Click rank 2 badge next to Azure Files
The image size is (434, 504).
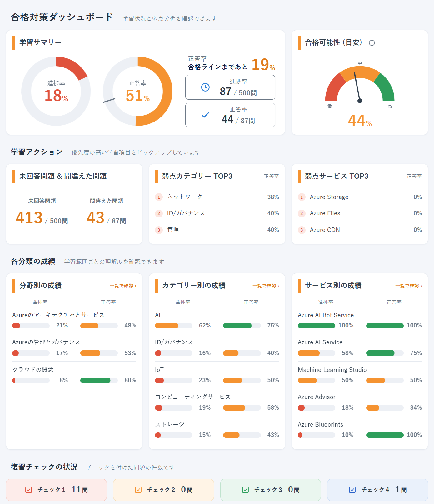click(x=302, y=213)
